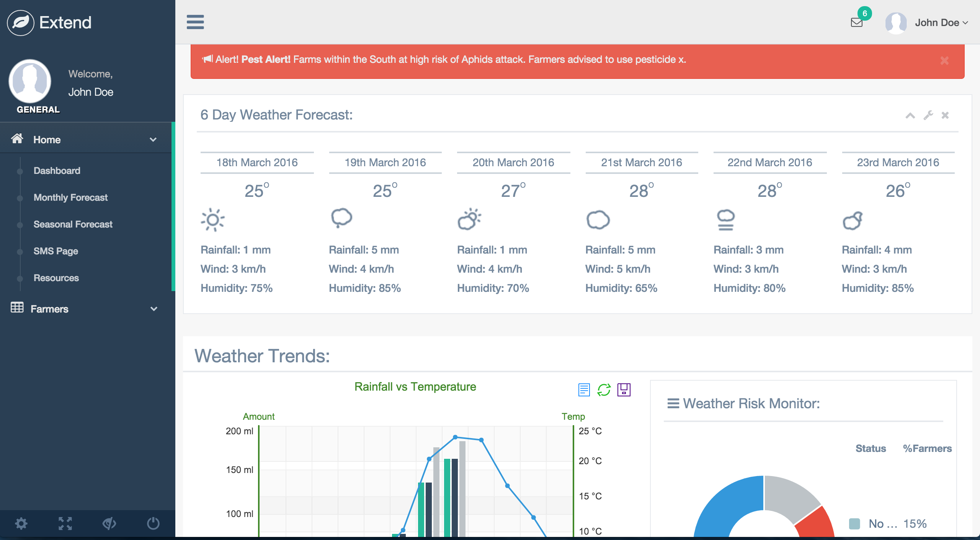This screenshot has height=540, width=980.
Task: Open forecast panel wrench settings
Action: point(928,115)
